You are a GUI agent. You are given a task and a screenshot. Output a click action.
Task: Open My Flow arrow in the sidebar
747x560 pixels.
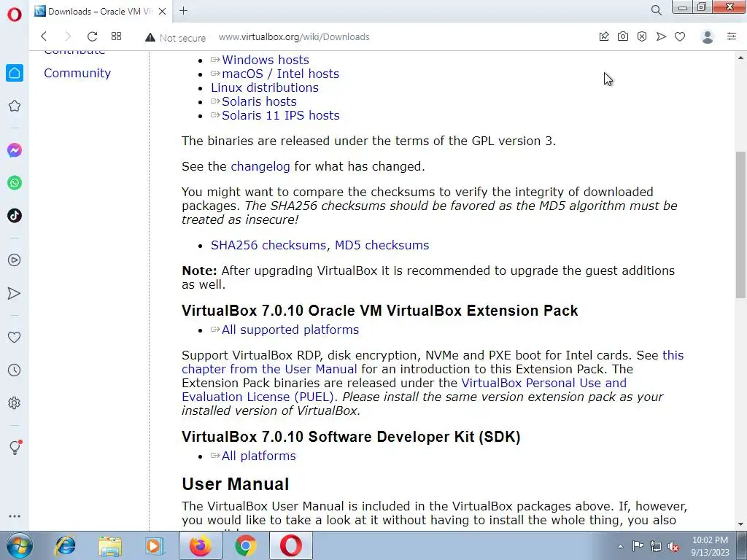[15, 293]
